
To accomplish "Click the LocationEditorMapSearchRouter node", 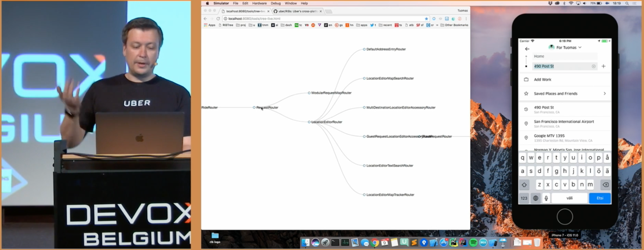I will (389, 78).
